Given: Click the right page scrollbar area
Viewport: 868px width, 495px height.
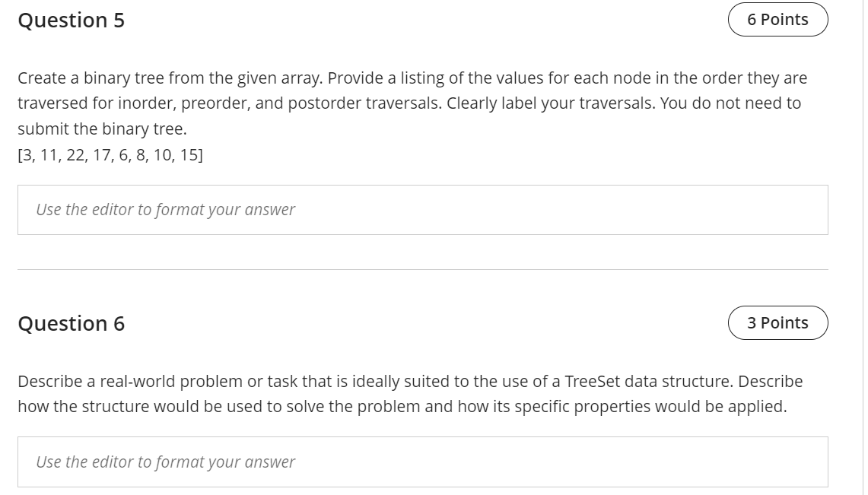Looking at the screenshot, I should coord(863,247).
